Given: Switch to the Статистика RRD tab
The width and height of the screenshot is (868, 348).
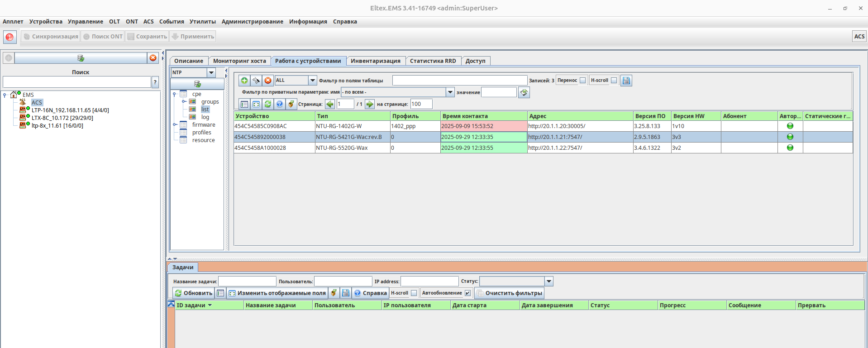Looking at the screenshot, I should click(433, 61).
